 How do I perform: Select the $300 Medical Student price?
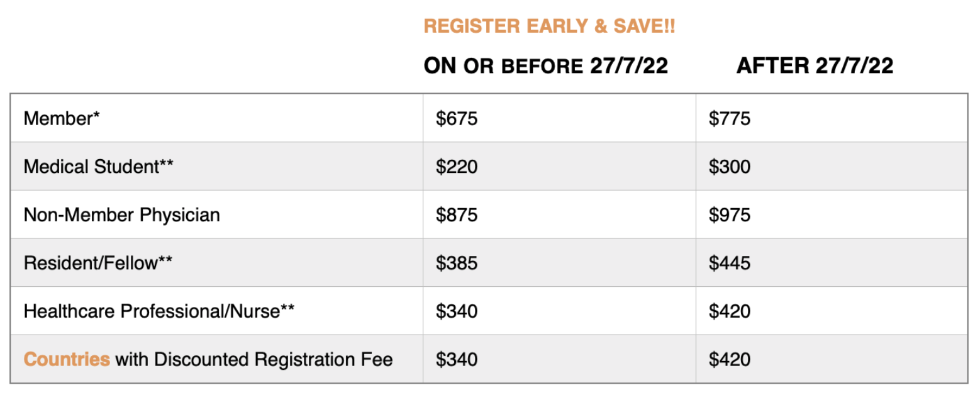[x=730, y=167]
